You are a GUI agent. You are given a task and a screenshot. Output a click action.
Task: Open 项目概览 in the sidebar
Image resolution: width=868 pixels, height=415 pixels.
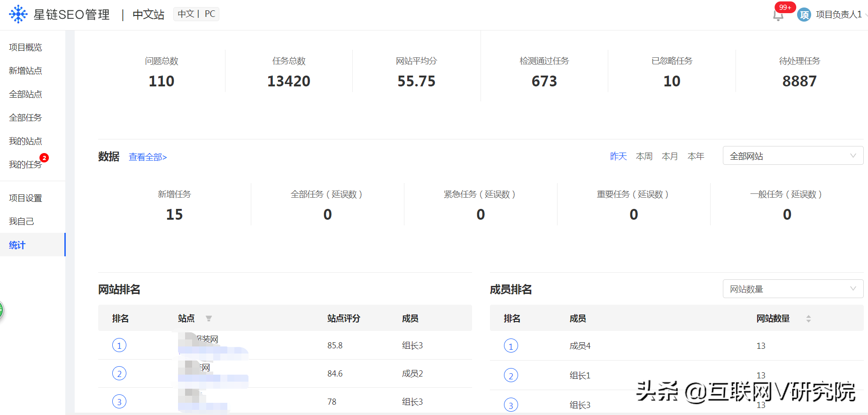click(x=25, y=47)
